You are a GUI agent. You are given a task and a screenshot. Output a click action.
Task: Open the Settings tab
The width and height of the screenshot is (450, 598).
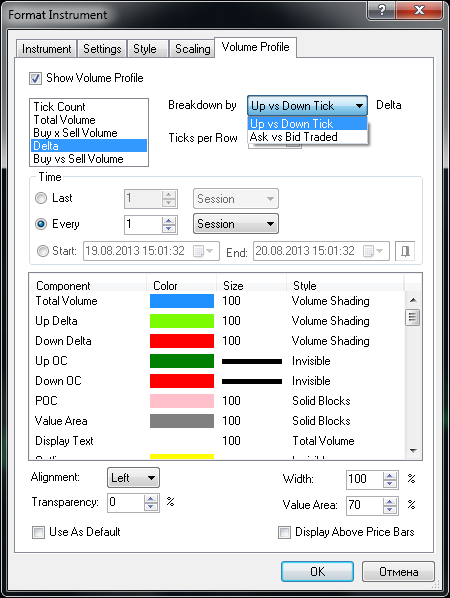[102, 49]
